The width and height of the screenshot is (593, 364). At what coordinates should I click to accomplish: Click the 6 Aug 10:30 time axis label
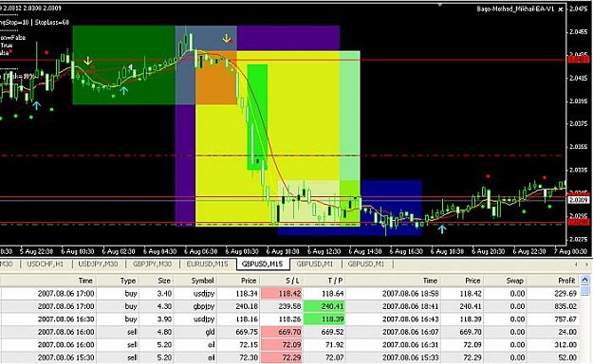(x=283, y=251)
